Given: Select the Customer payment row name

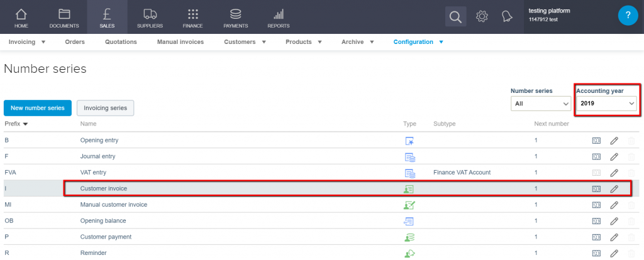Looking at the screenshot, I should (x=106, y=237).
